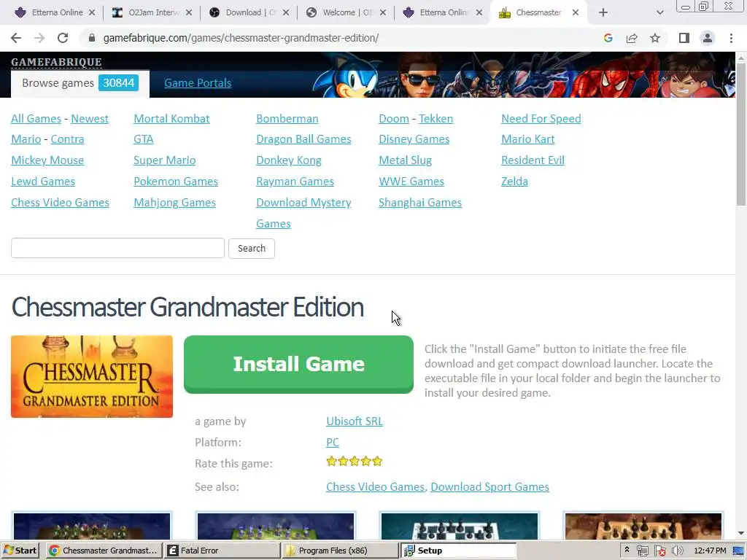Switch to Setup taskbar window
This screenshot has height=560, width=747.
point(458,551)
